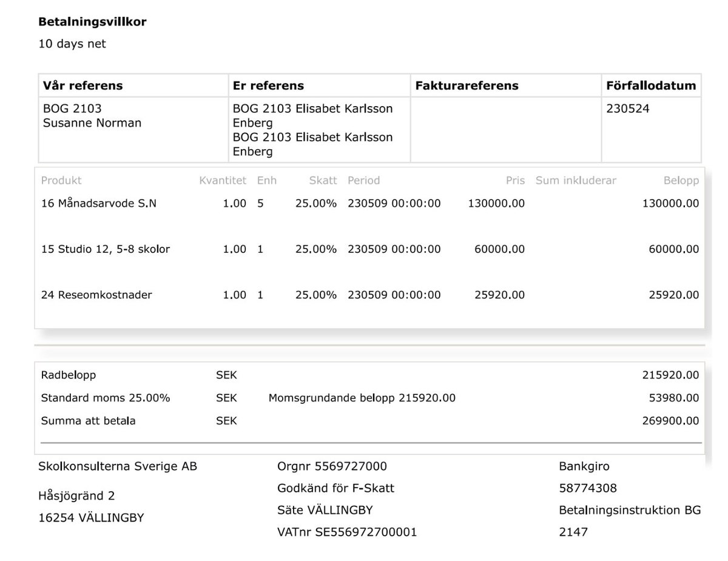Click 'Summa att betala' label
The height and width of the screenshot is (561, 728).
click(x=88, y=421)
